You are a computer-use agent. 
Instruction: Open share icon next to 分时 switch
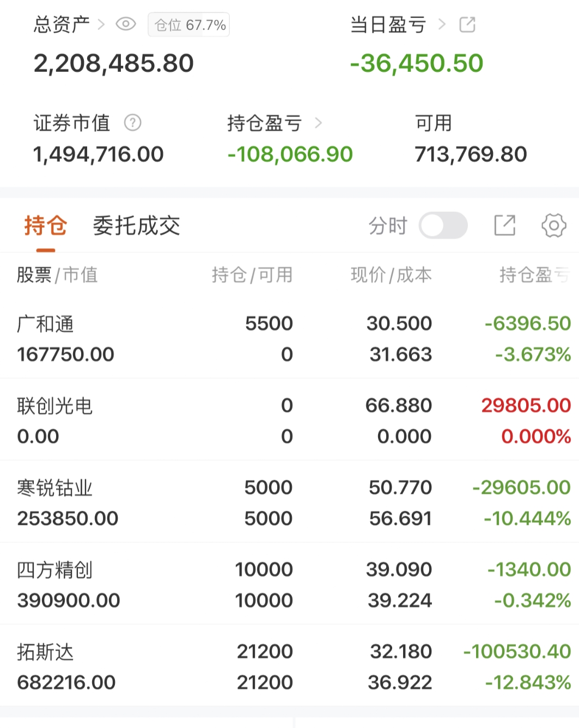tap(505, 225)
